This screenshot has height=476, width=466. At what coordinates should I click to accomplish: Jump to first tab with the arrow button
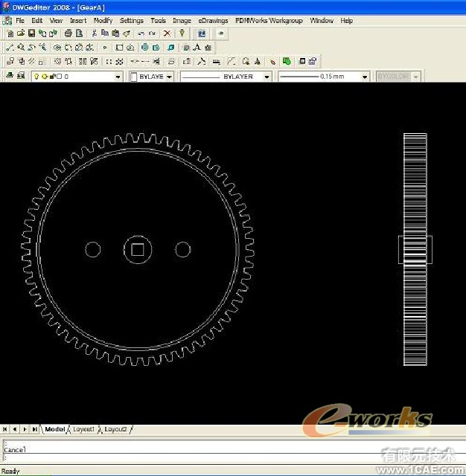pos(5,429)
